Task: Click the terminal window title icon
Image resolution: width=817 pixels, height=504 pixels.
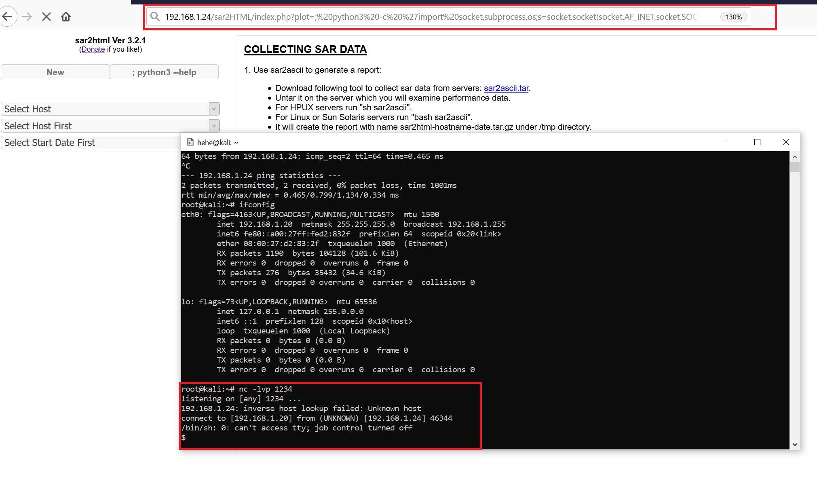Action: tap(190, 142)
